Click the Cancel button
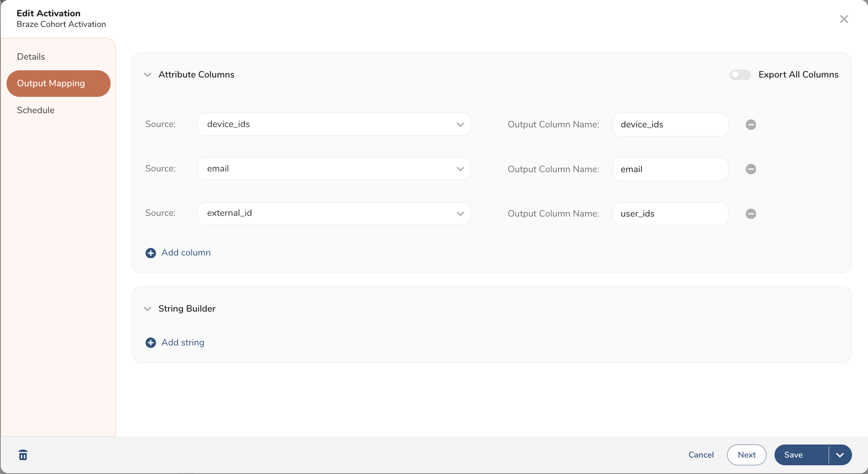Viewport: 868px width, 474px height. coord(701,455)
